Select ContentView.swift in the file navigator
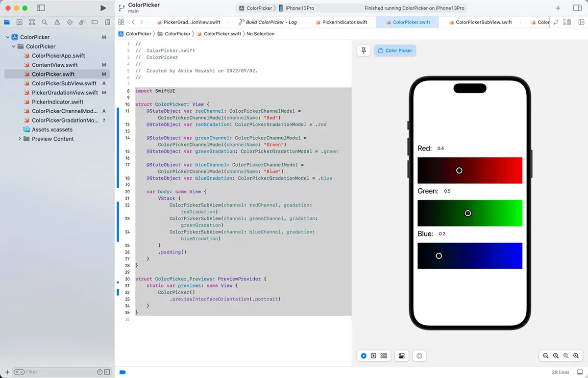 [54, 65]
